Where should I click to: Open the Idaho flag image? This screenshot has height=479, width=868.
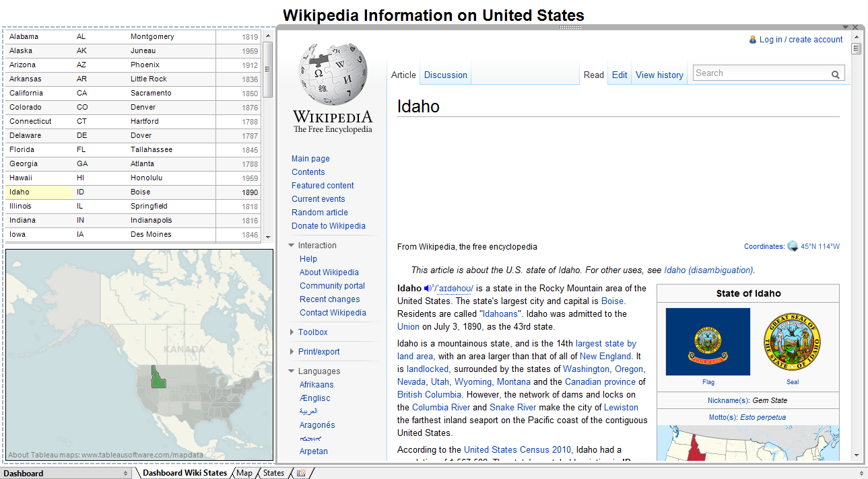(x=708, y=342)
